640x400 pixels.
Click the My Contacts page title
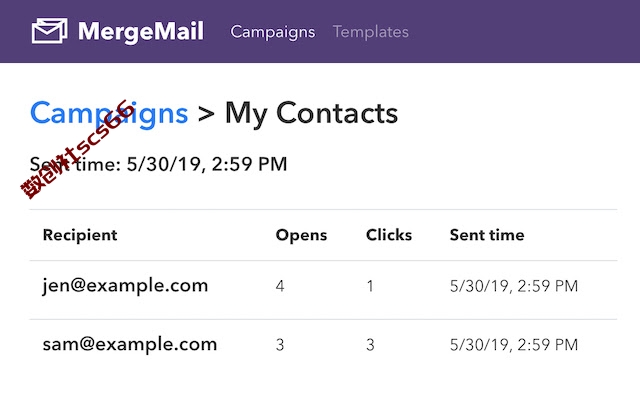(x=311, y=114)
